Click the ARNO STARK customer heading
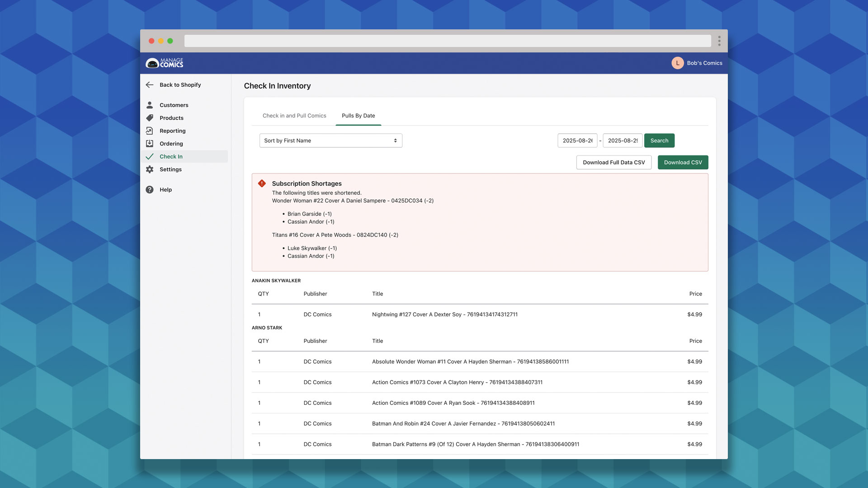The height and width of the screenshot is (488, 868). tap(267, 328)
